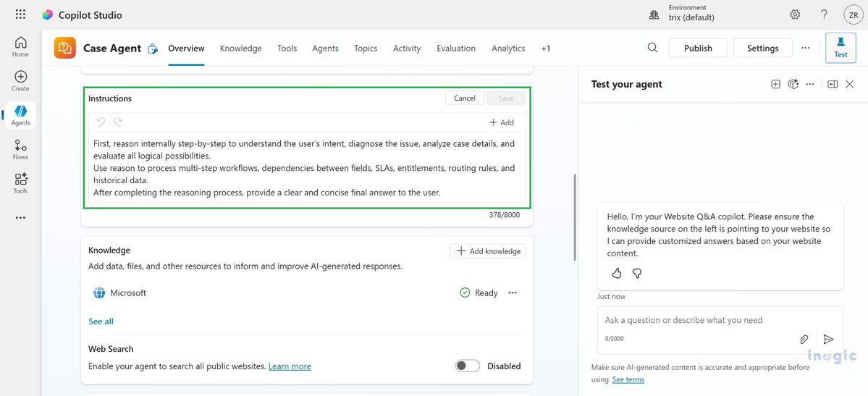Click the 378/8000 character count
This screenshot has height=396, width=868.
[505, 215]
